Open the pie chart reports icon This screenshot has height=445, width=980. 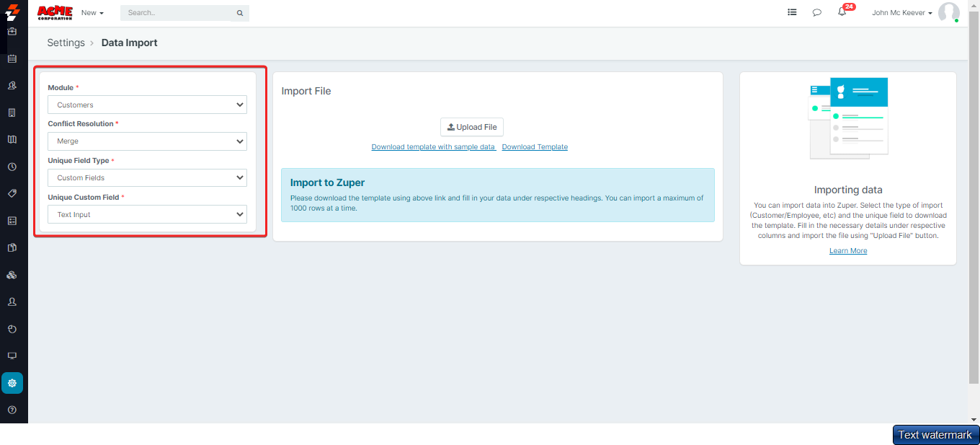click(12, 329)
